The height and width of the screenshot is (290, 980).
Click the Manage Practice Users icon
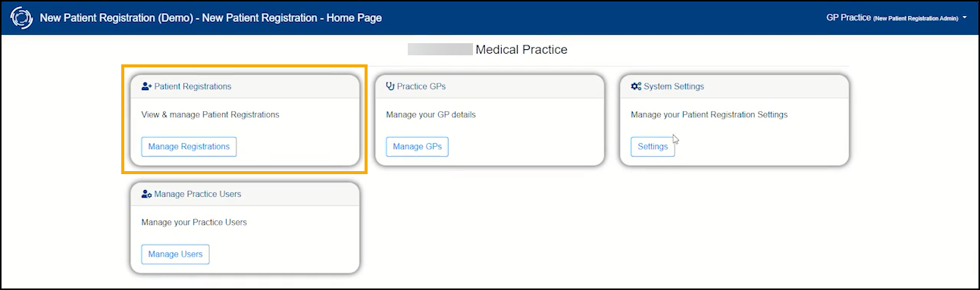point(147,194)
